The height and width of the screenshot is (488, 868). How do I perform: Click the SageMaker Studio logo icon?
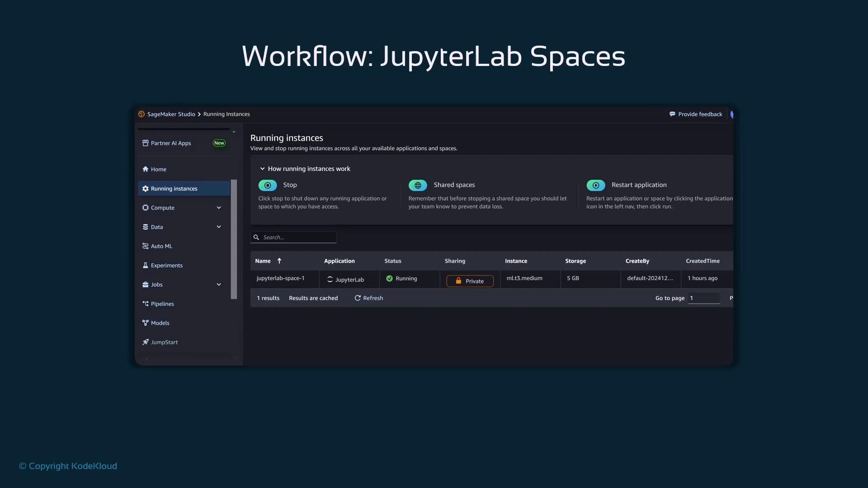click(x=142, y=114)
